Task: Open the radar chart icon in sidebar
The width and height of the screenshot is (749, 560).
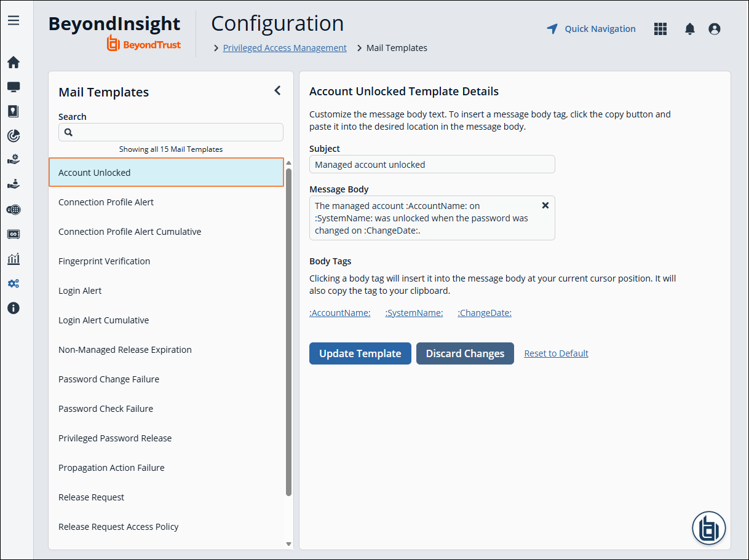Action: [14, 135]
